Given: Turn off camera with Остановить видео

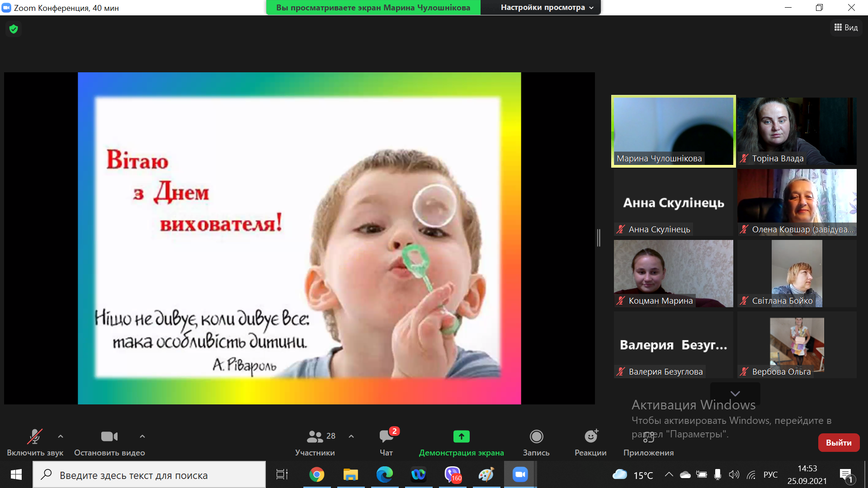Looking at the screenshot, I should [109, 442].
